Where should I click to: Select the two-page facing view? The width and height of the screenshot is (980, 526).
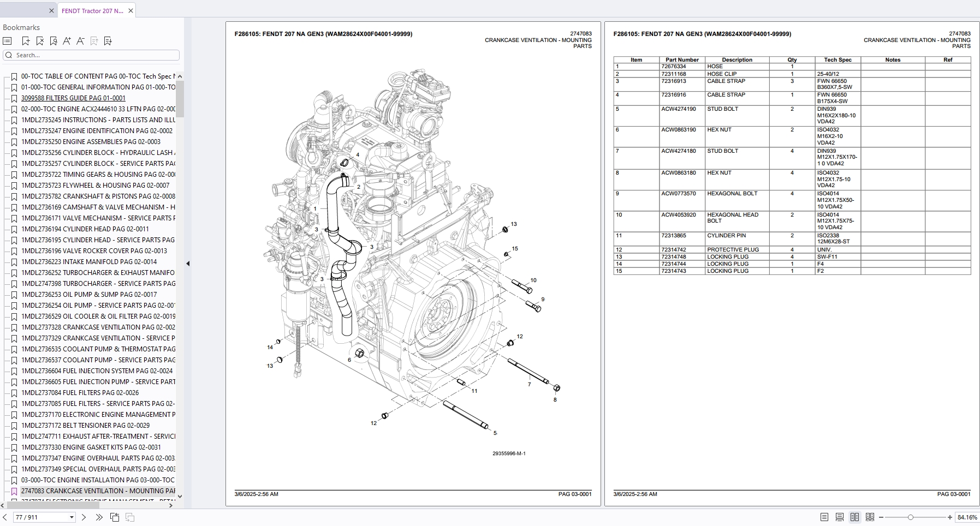point(855,517)
